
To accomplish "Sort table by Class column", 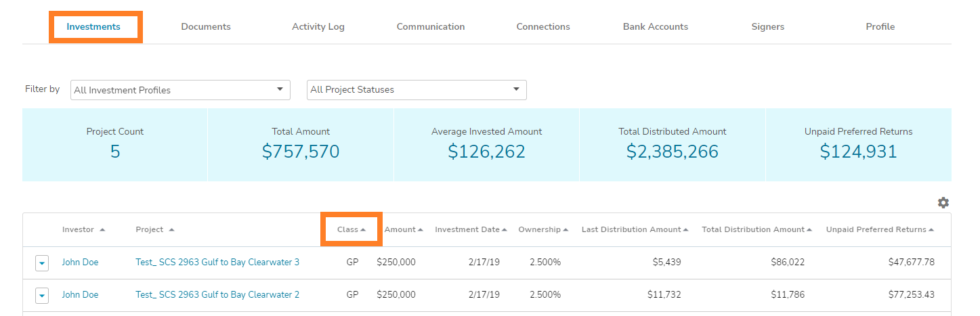I will [x=351, y=229].
